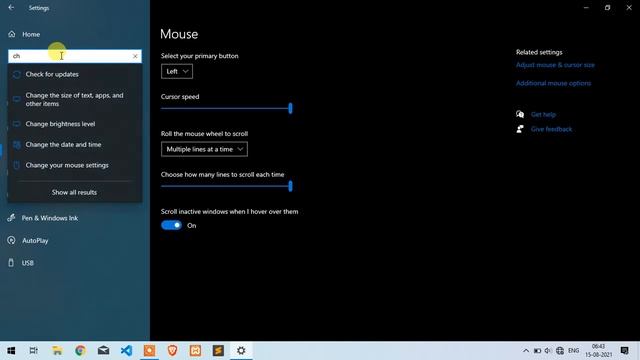Click the lines-to-scroll slider handle
This screenshot has width=640, height=360.
tap(290, 186)
